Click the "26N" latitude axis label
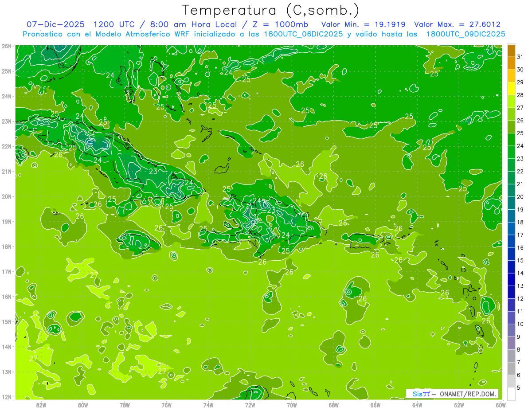 pyautogui.click(x=7, y=46)
